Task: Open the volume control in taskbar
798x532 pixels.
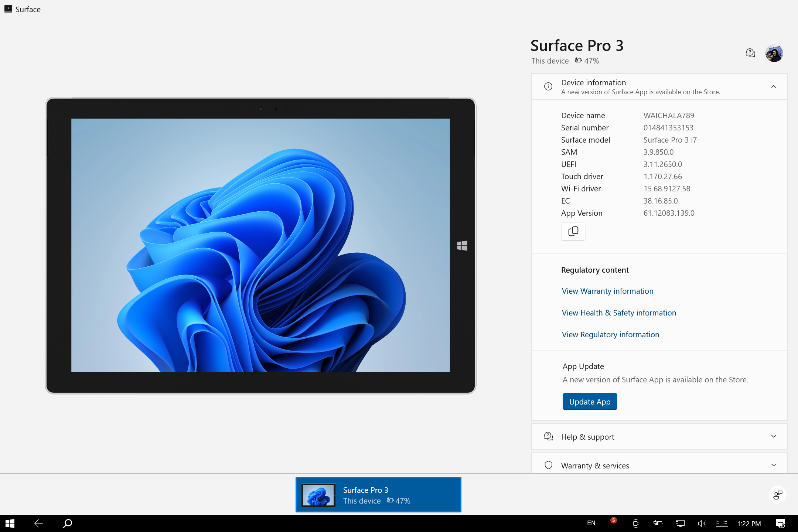Action: click(702, 524)
